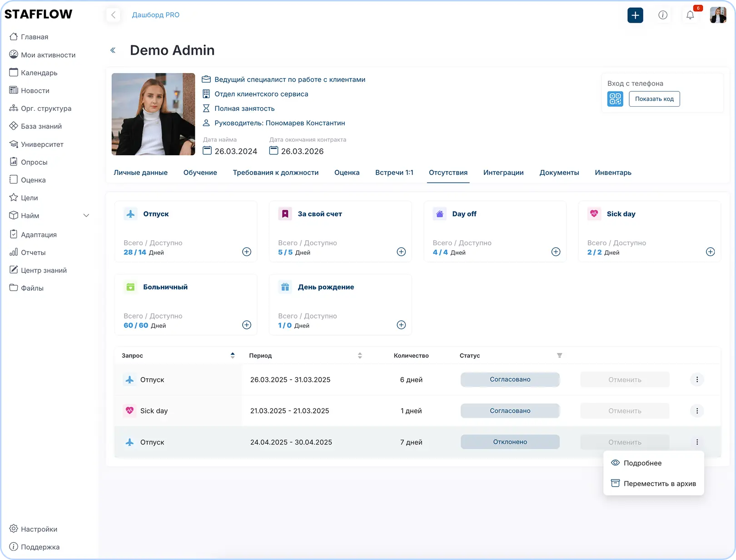Add request via plus on Отпуск card
Viewport: 736px width, 560px height.
click(247, 252)
